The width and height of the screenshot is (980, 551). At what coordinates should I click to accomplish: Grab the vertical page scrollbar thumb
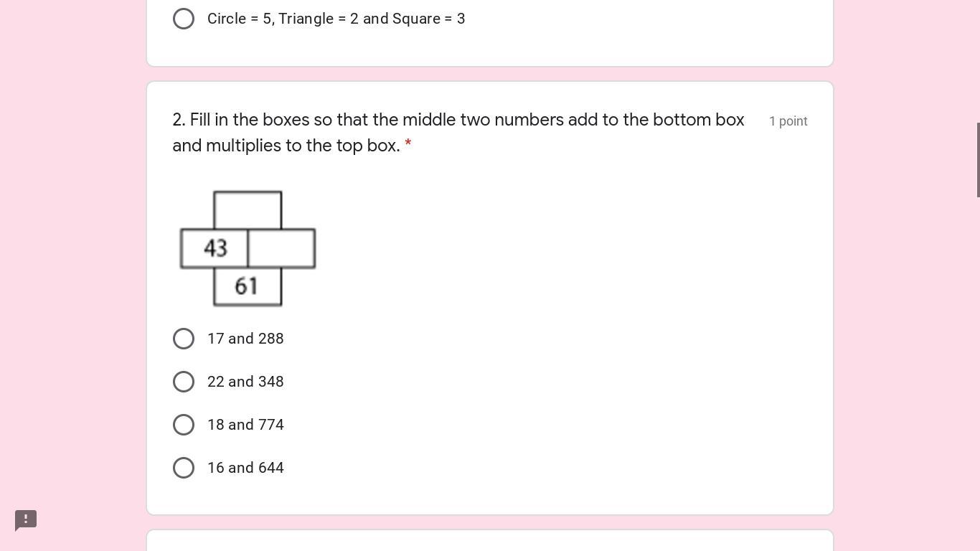pyautogui.click(x=978, y=159)
